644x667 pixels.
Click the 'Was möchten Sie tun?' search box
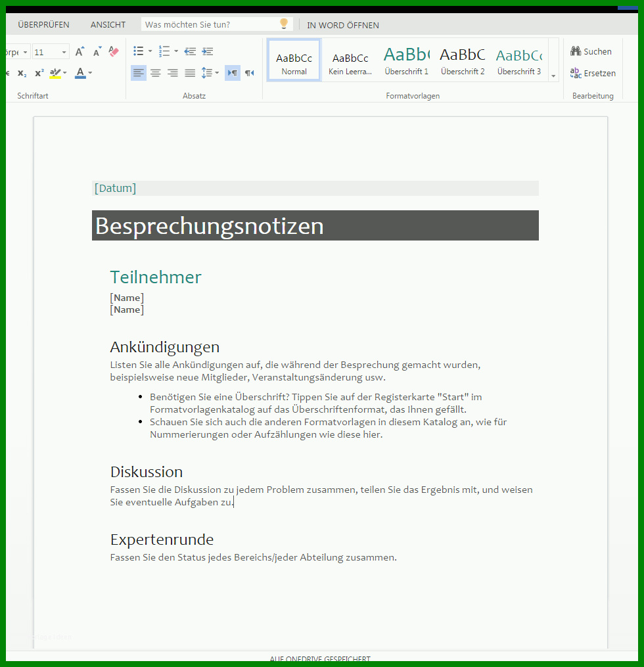217,24
